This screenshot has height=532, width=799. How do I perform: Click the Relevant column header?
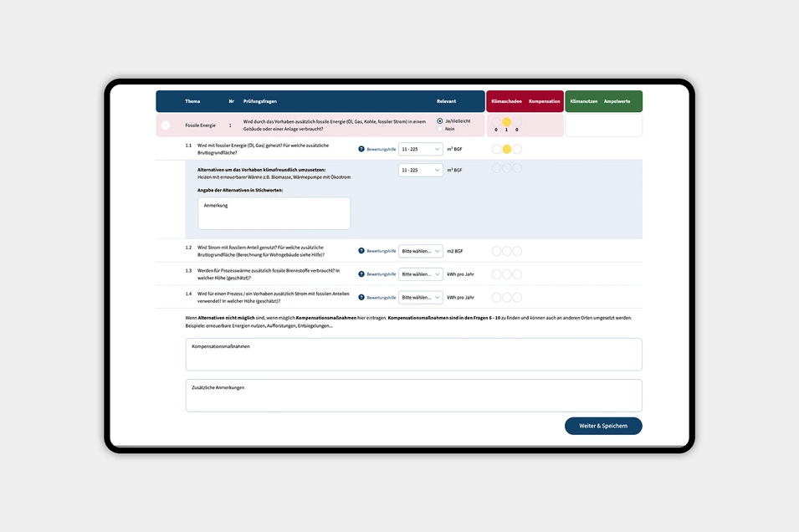pos(447,101)
